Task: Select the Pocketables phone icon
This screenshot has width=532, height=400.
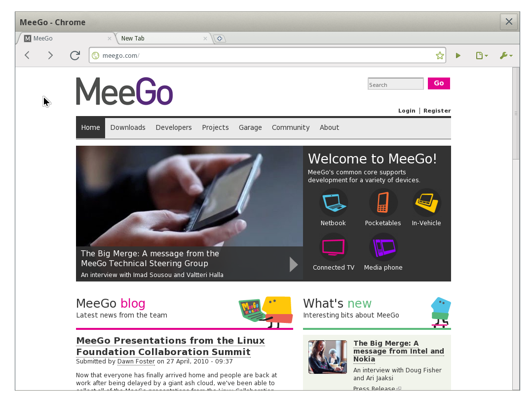Action: (x=383, y=202)
